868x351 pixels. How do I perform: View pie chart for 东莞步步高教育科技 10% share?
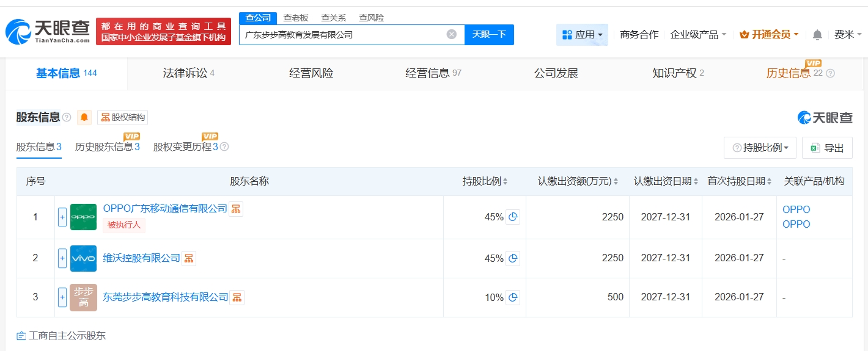(513, 297)
